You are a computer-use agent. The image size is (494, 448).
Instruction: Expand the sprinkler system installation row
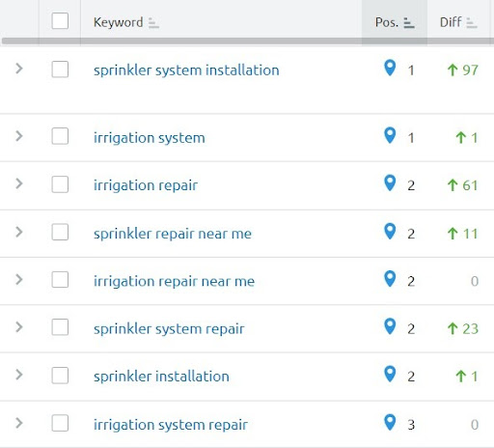(x=19, y=69)
